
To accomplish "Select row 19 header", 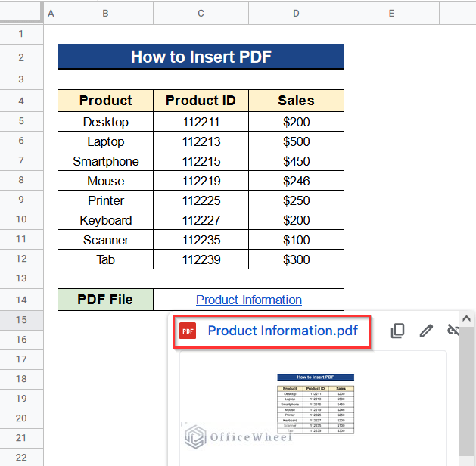I will pyautogui.click(x=21, y=399).
